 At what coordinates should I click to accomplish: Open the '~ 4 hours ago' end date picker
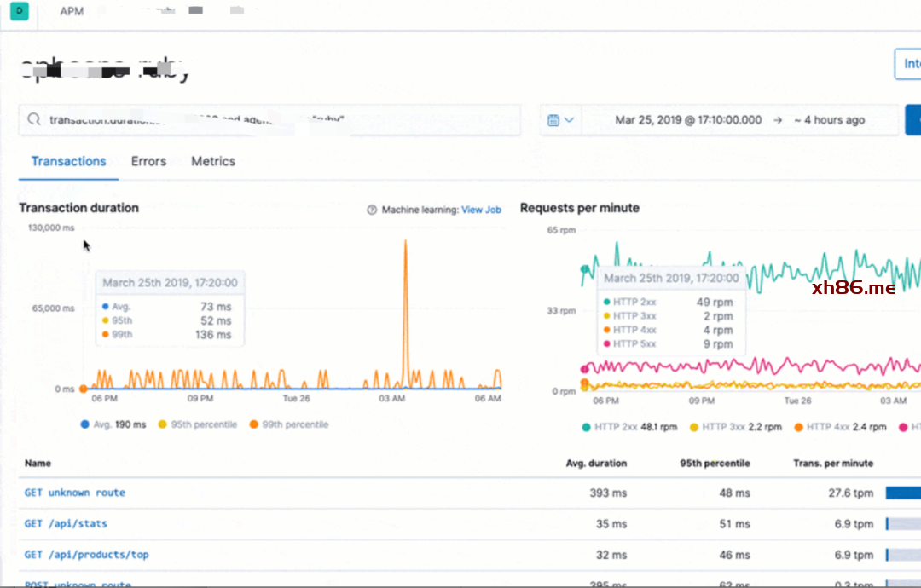(828, 120)
